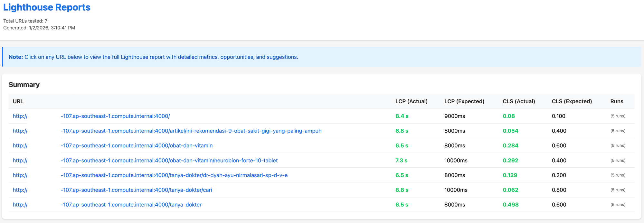Open the obat-sakit-gigi article report link

(191, 131)
